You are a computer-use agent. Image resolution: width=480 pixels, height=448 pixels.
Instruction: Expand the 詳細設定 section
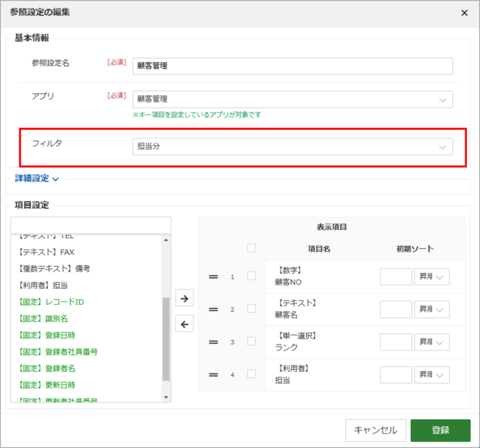tap(37, 178)
